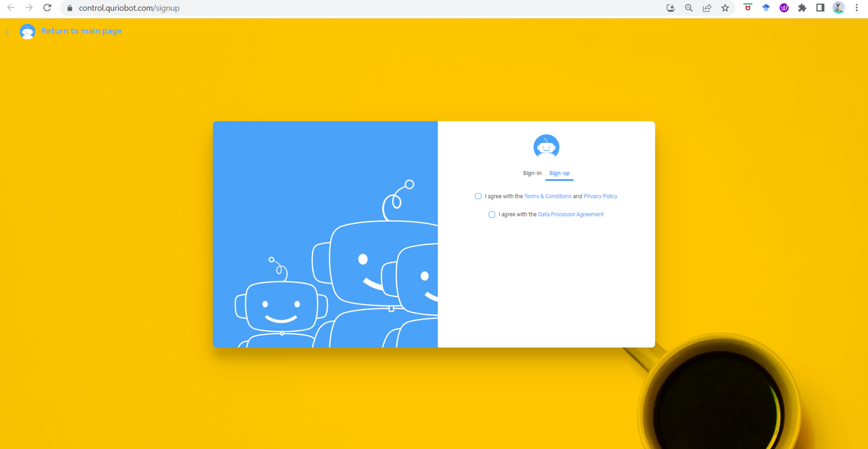Check the Terms & Conditions agreement checkbox
This screenshot has height=449, width=868.
point(478,197)
